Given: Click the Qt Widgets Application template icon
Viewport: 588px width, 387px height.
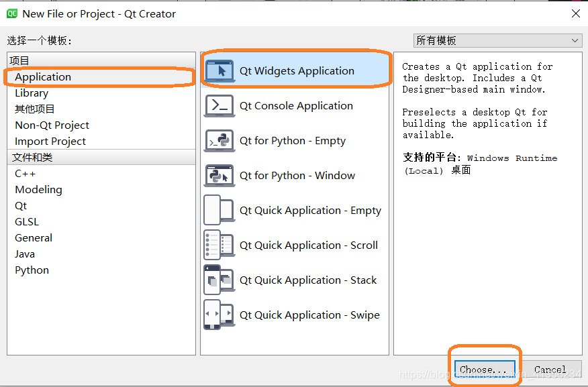Looking at the screenshot, I should 219,71.
